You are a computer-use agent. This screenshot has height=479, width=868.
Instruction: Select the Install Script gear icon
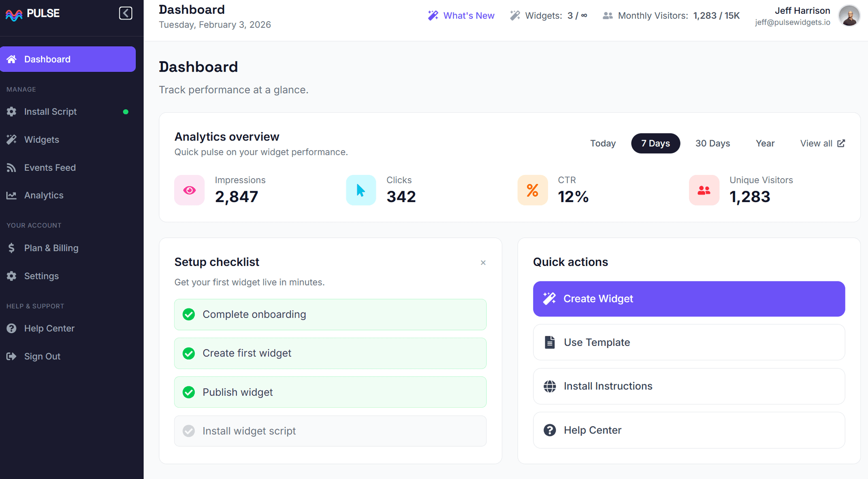[x=11, y=111]
